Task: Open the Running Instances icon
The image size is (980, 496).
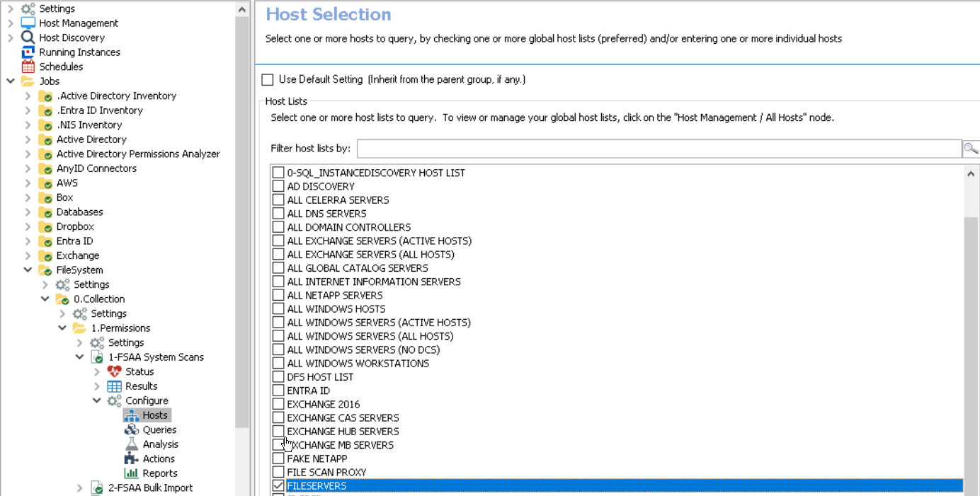Action: 28,52
